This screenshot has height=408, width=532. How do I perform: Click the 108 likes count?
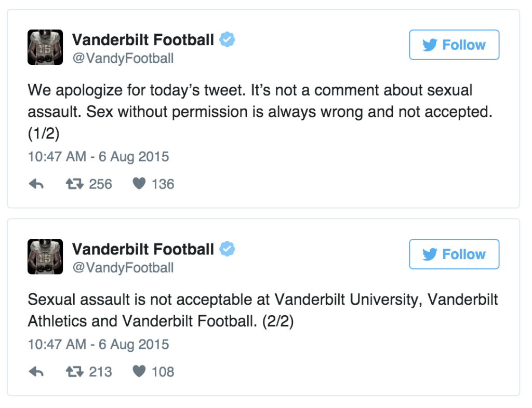pos(163,372)
